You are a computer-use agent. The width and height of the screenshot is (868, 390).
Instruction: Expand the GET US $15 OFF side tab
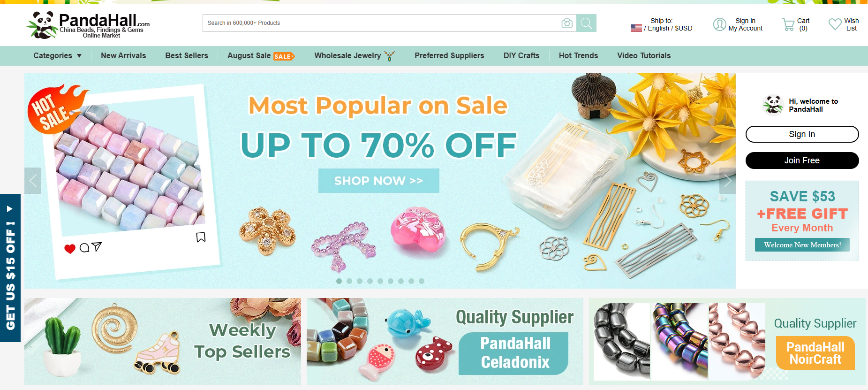click(10, 268)
